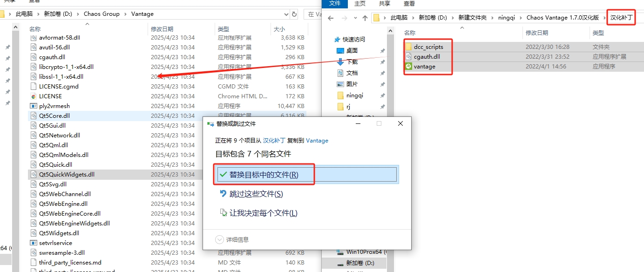
Task: Refresh the Vantage folder with the refresh icon
Action: [294, 14]
